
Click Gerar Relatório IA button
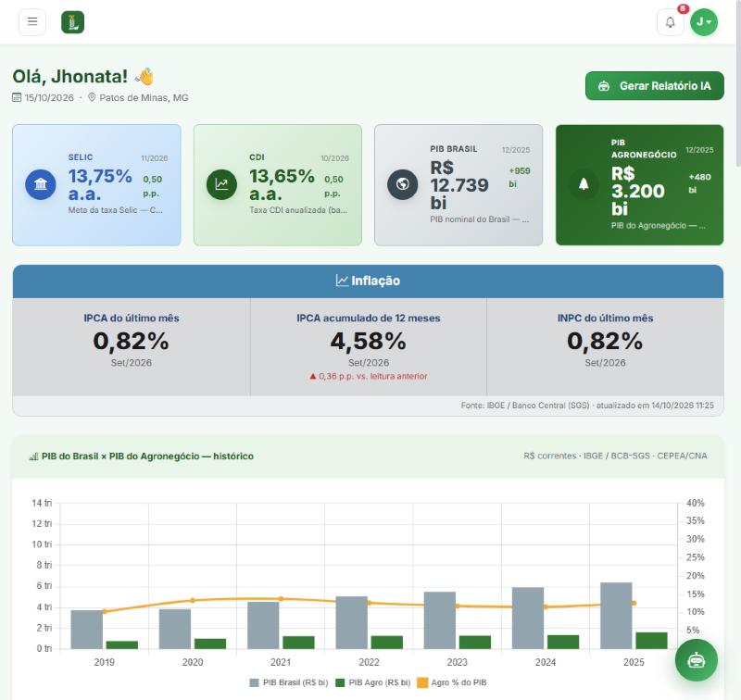coord(655,85)
